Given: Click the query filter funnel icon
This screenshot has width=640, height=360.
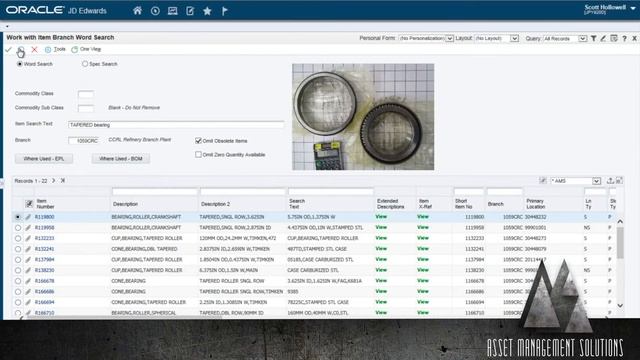Looking at the screenshot, I should [593, 38].
